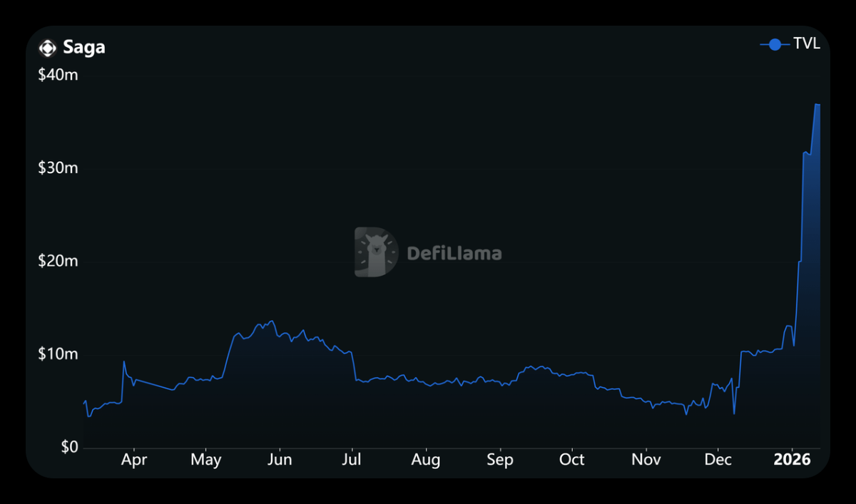Click the Sep date label
The height and width of the screenshot is (504, 856).
click(500, 460)
